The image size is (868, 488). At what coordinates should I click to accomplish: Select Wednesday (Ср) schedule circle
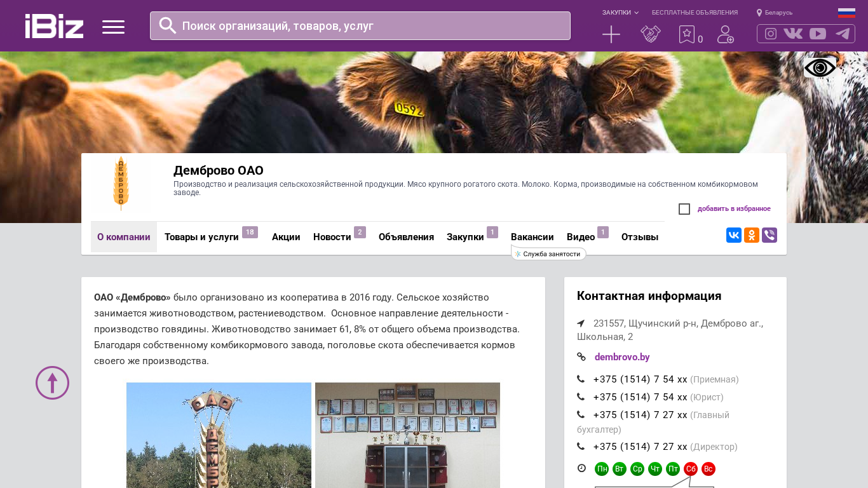click(637, 469)
